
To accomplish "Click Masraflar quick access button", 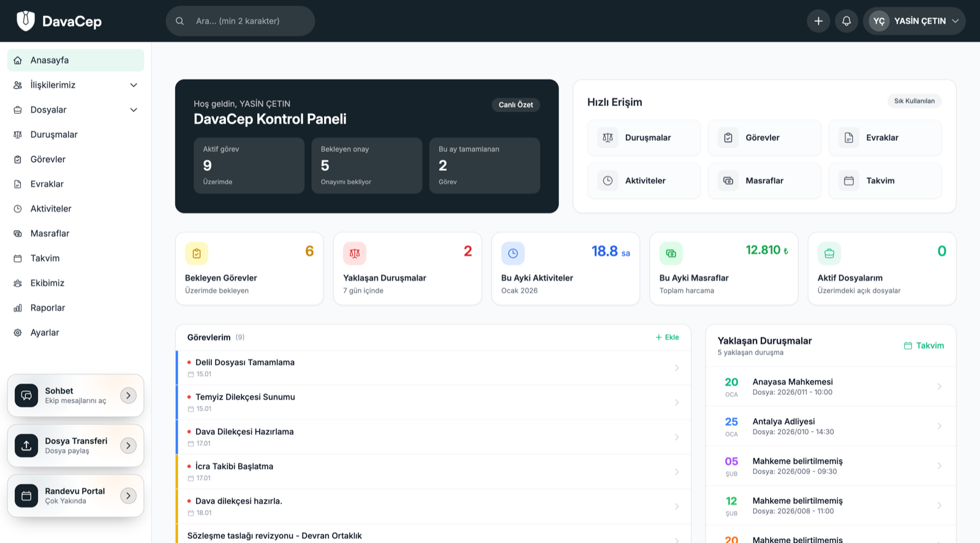I will click(x=764, y=181).
